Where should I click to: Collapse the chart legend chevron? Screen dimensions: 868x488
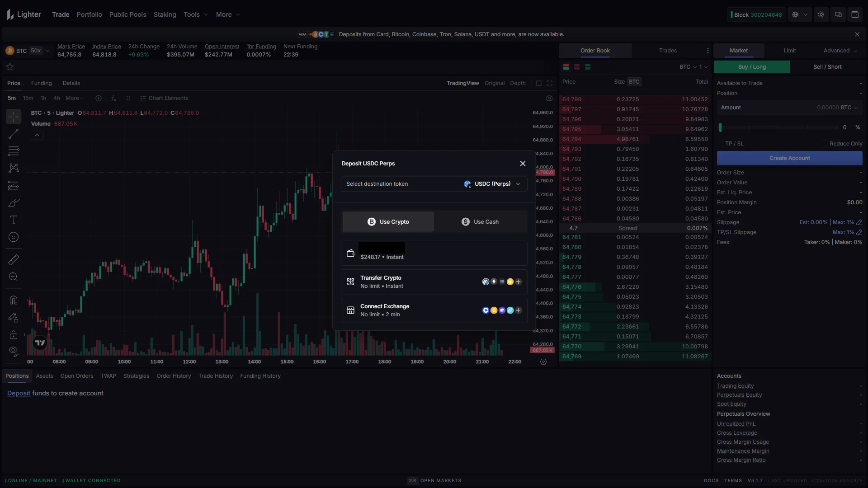coord(37,135)
